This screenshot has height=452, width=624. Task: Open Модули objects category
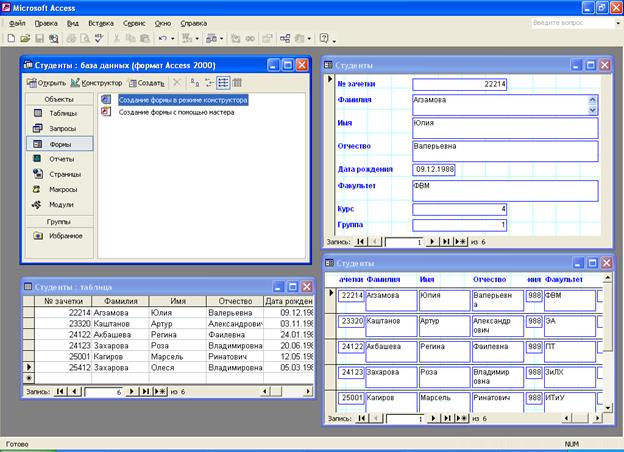pyautogui.click(x=60, y=203)
